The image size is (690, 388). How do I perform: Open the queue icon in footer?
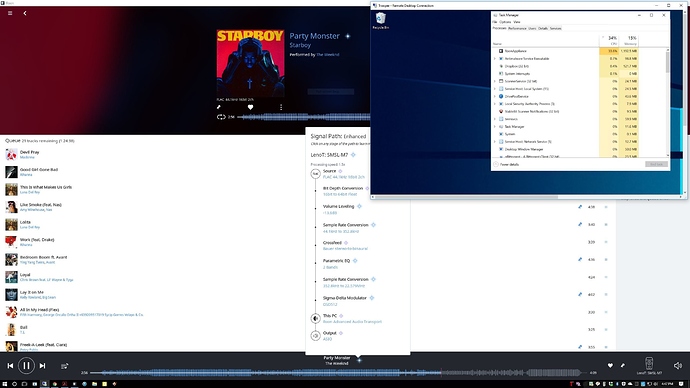(65, 366)
